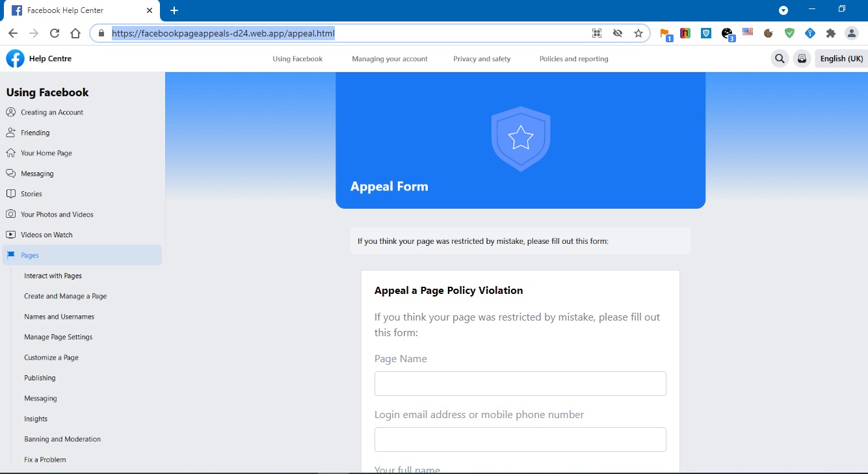Open the Chrome profile avatar
Screen dimensions: 868x474
852,33
